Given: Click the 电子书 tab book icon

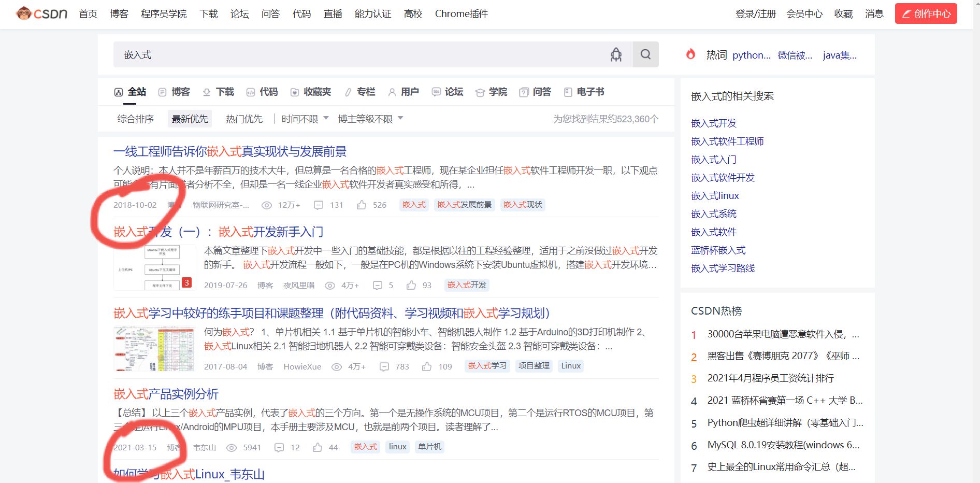Looking at the screenshot, I should tap(568, 92).
